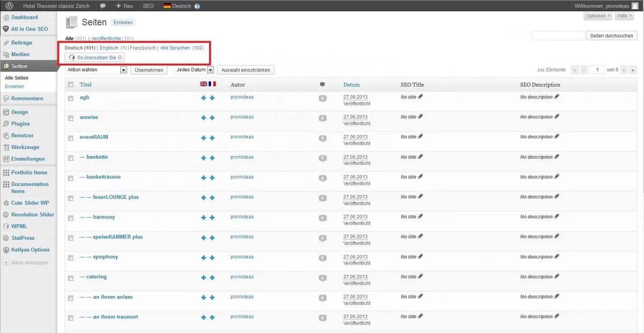Click the current page number field
The image size is (644, 333).
point(597,70)
